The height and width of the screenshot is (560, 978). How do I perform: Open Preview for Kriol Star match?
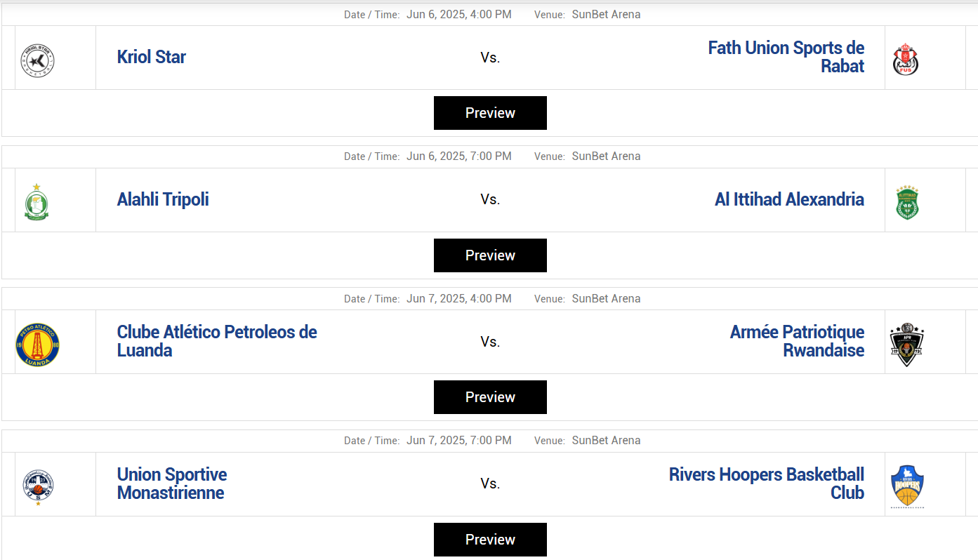[490, 113]
